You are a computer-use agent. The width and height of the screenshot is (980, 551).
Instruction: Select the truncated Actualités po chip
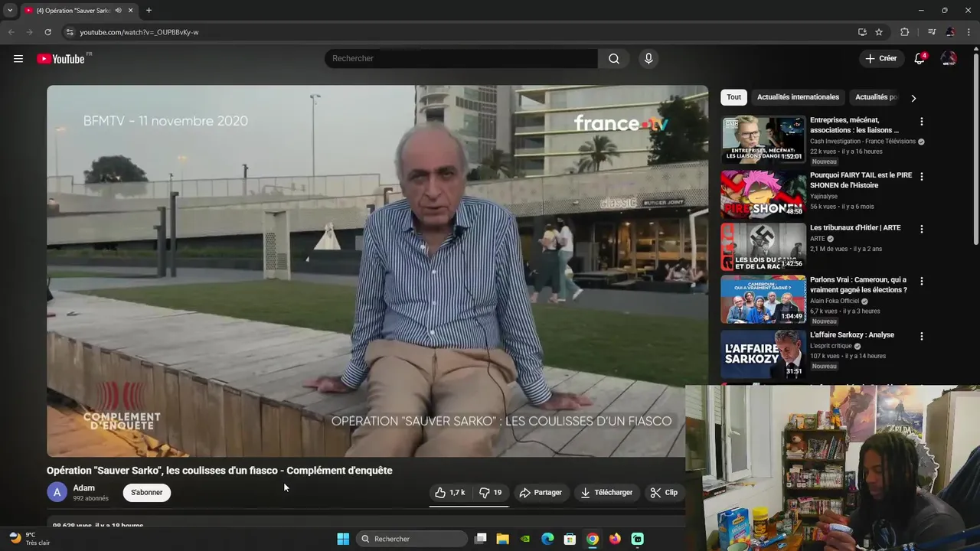(x=876, y=97)
